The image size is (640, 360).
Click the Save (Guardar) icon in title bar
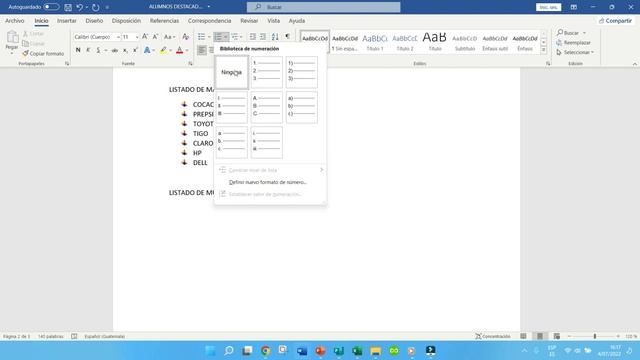pyautogui.click(x=68, y=7)
